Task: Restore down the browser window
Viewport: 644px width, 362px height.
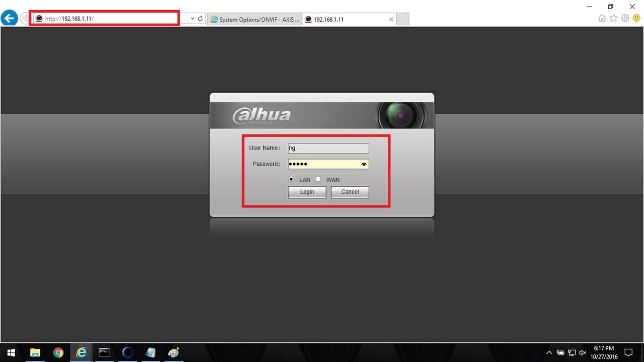Action: click(x=610, y=7)
